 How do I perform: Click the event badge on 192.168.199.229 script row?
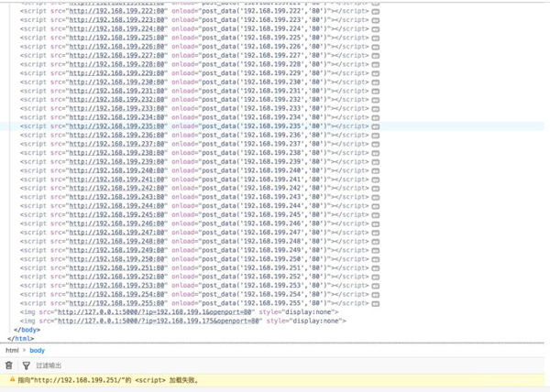point(375,73)
